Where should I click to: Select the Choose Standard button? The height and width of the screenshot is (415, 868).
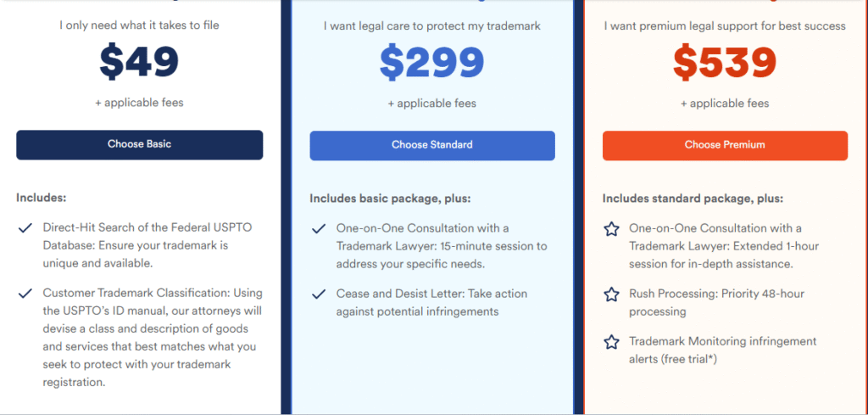(x=432, y=145)
